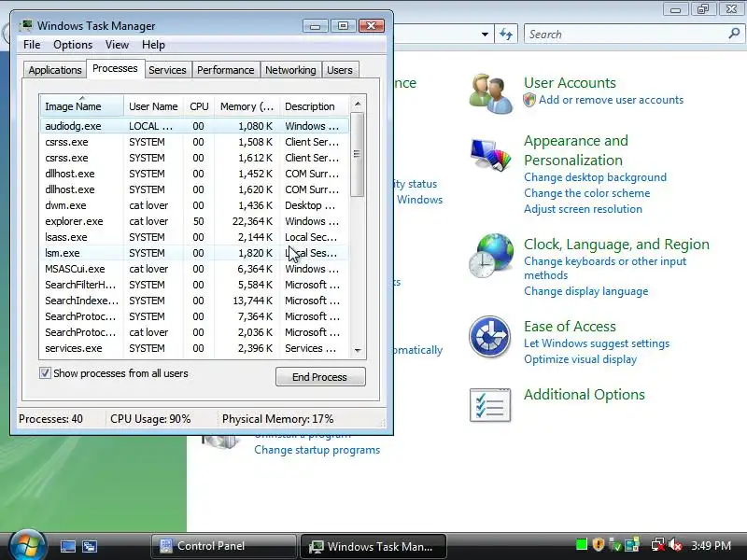The height and width of the screenshot is (560, 747).
Task: Open Optimize visual display link
Action: (580, 359)
